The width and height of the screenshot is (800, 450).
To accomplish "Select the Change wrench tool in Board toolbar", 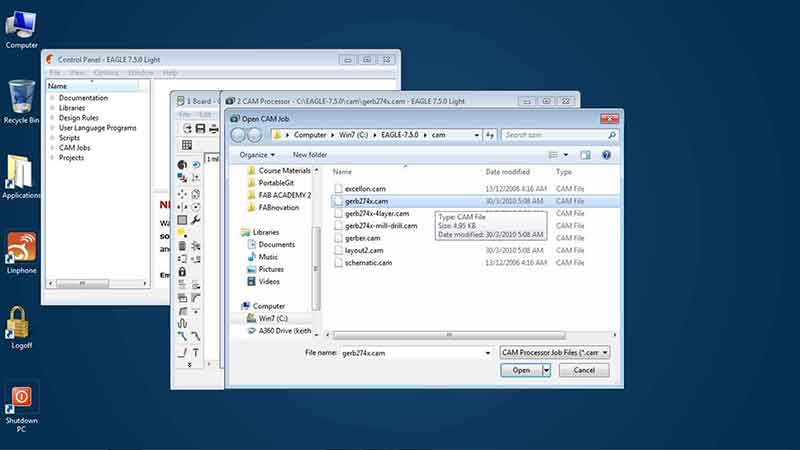I will [x=196, y=220].
